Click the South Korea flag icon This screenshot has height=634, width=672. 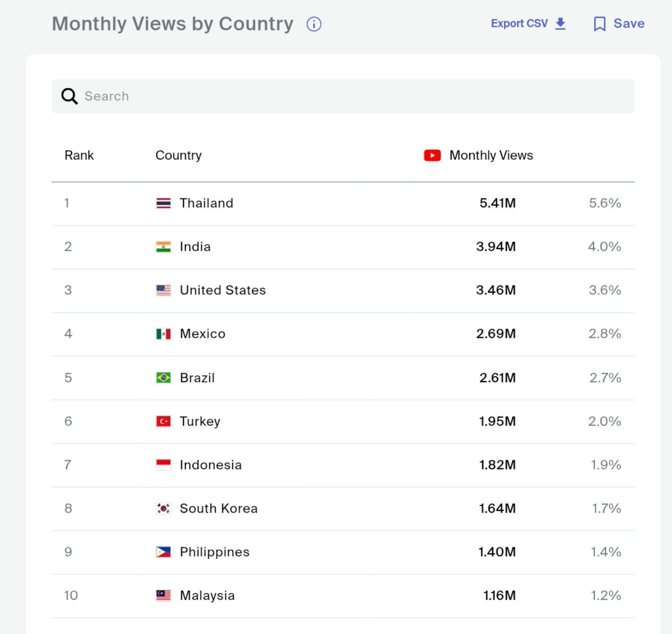(164, 509)
